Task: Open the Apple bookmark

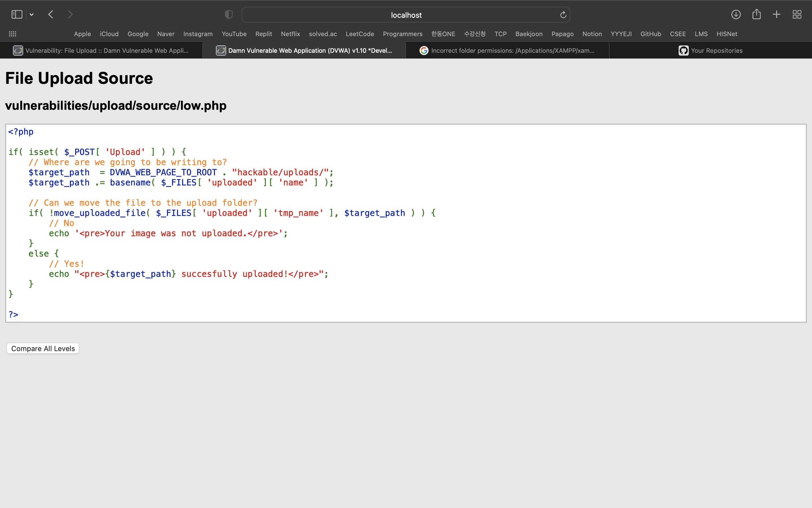Action: 82,34
